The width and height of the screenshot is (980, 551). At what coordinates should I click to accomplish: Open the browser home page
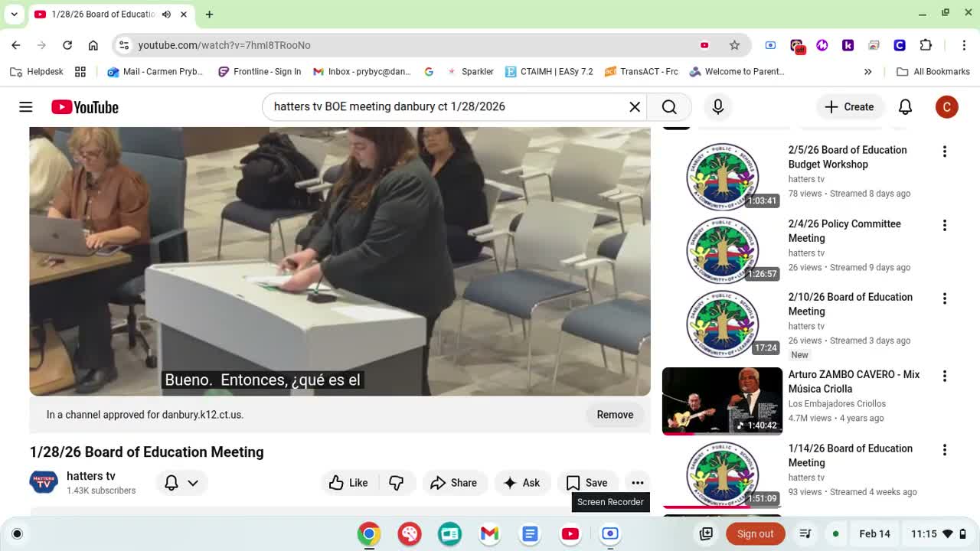tap(93, 45)
